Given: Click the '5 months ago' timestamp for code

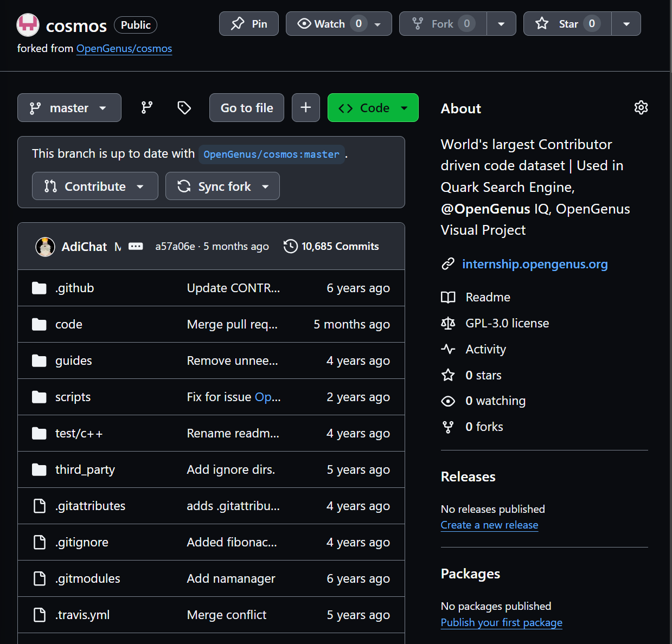Looking at the screenshot, I should click(x=351, y=324).
